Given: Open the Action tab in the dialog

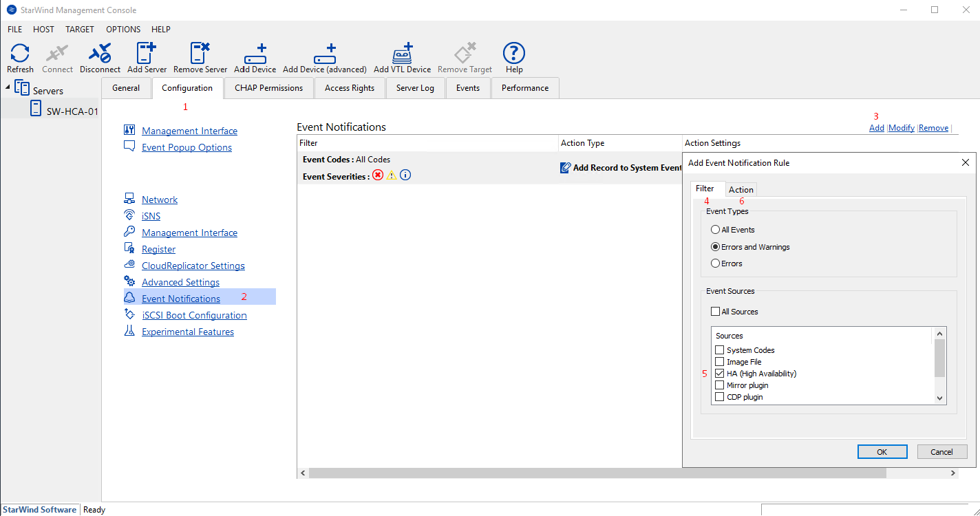Looking at the screenshot, I should 741,190.
